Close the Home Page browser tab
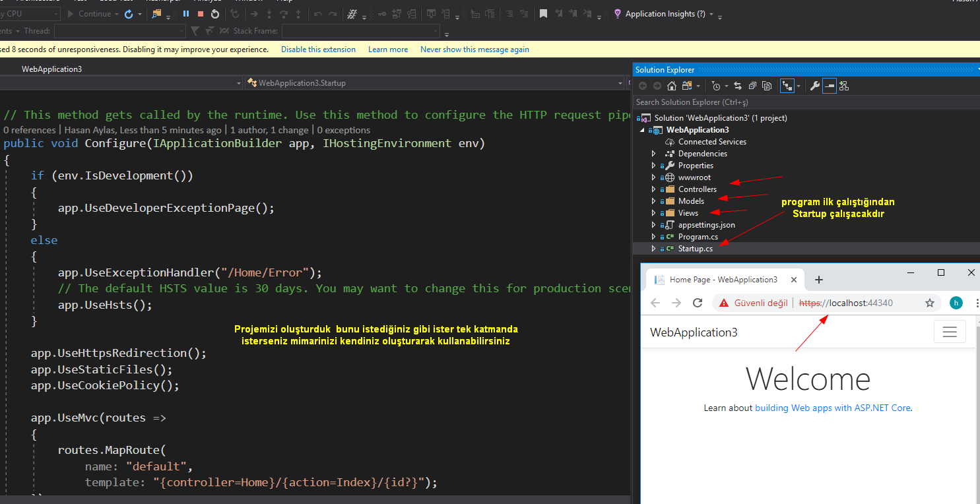The width and height of the screenshot is (980, 504). click(x=795, y=280)
